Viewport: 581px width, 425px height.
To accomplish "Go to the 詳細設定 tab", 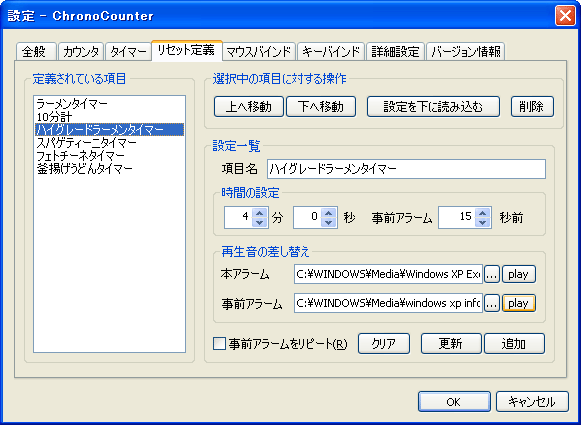I will point(395,52).
